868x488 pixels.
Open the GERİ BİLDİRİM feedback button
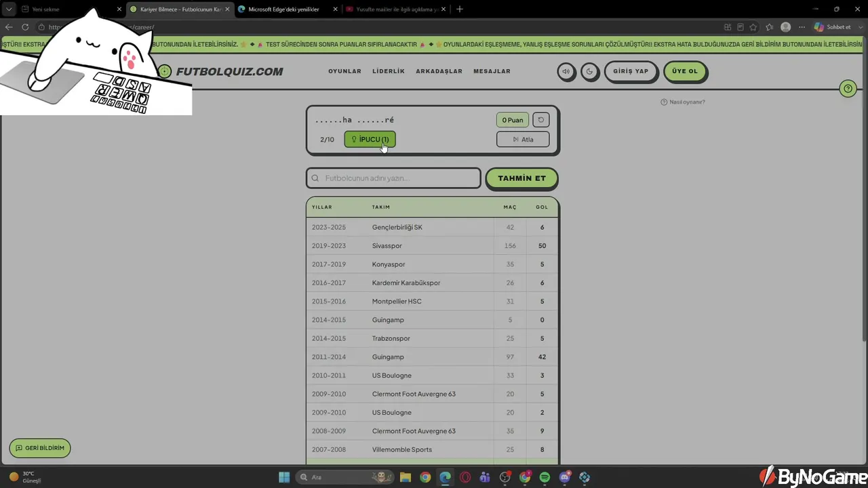[x=40, y=448]
